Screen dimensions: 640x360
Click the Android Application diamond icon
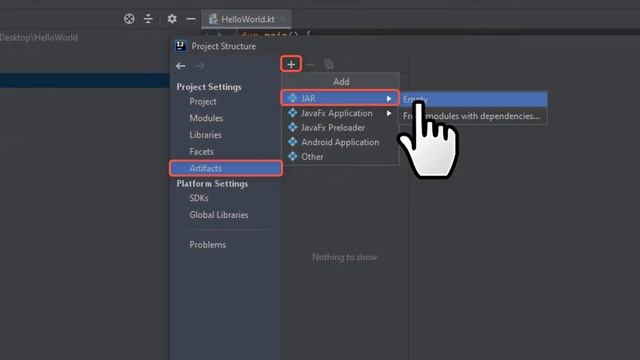pos(293,142)
